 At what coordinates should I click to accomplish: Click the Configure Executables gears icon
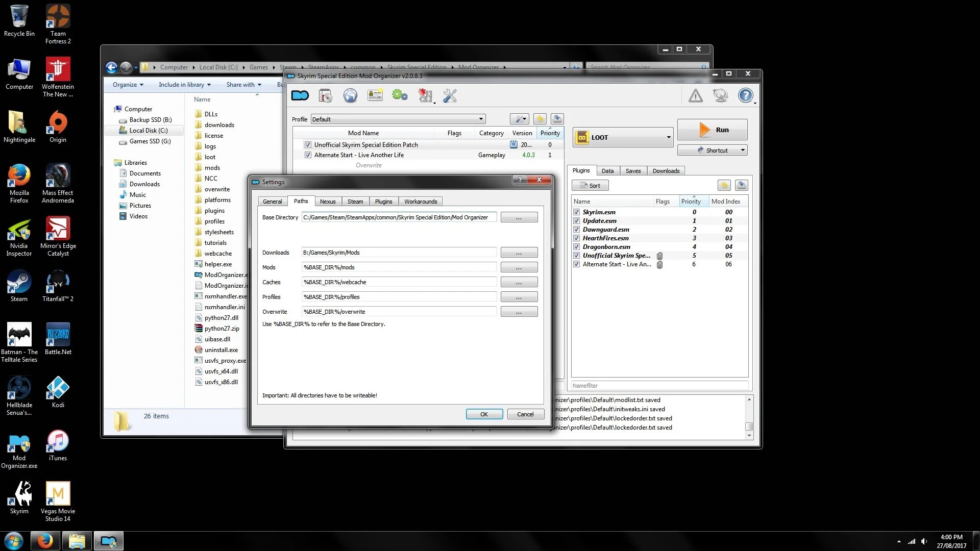pos(400,95)
